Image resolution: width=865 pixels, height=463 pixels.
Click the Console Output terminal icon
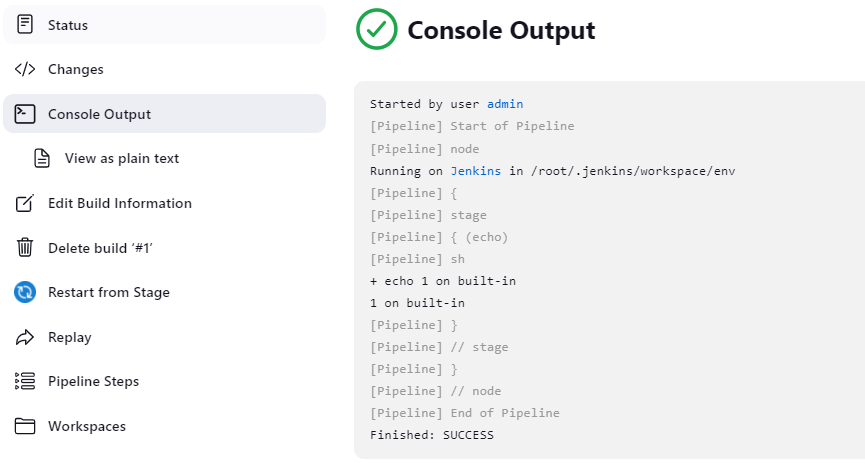[x=25, y=114]
